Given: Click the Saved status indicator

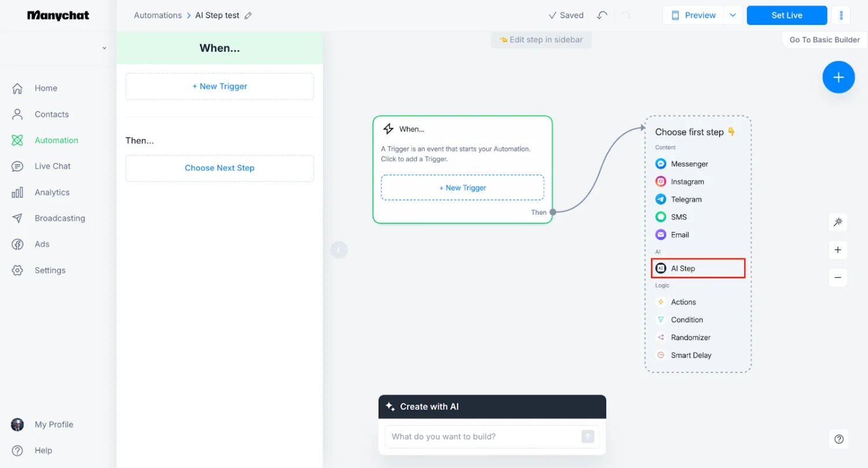Looking at the screenshot, I should 566,16.
